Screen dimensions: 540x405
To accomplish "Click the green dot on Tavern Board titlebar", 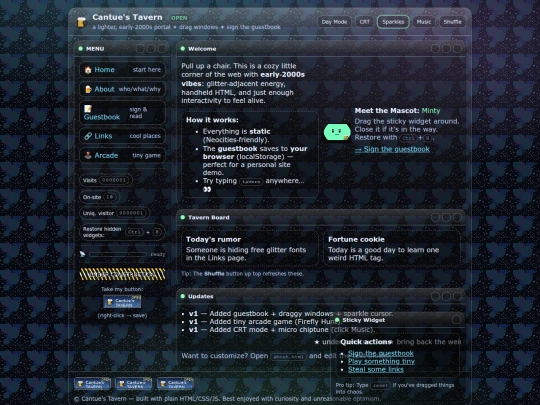I will [183, 217].
